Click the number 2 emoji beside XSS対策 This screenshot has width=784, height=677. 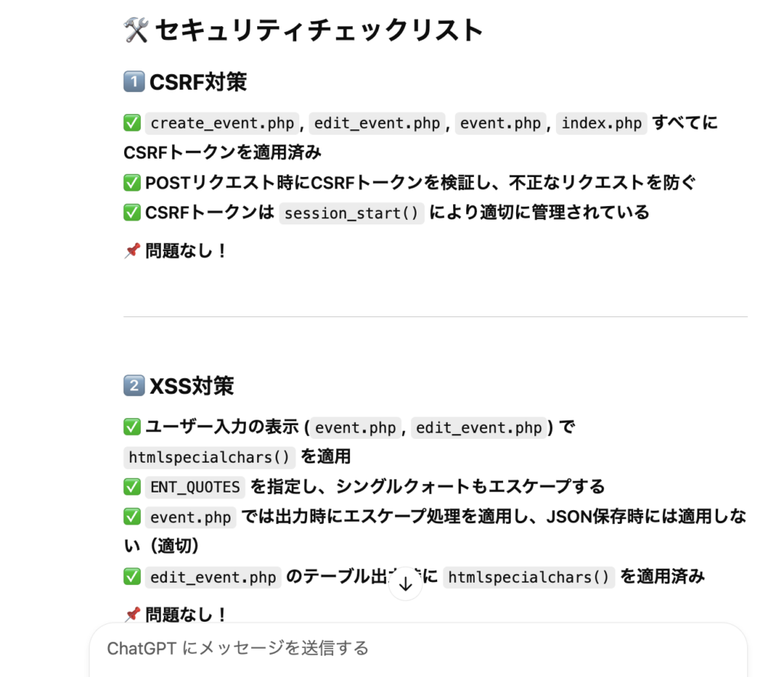132,386
